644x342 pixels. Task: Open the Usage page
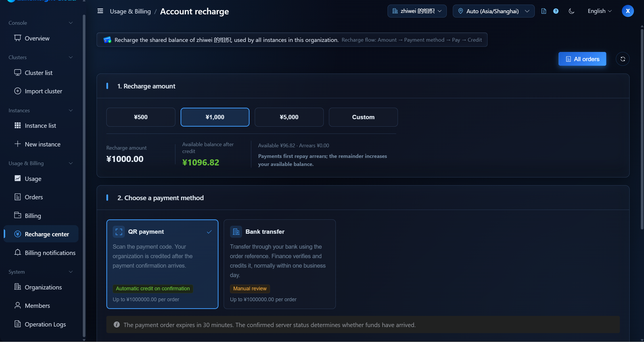pyautogui.click(x=41, y=179)
